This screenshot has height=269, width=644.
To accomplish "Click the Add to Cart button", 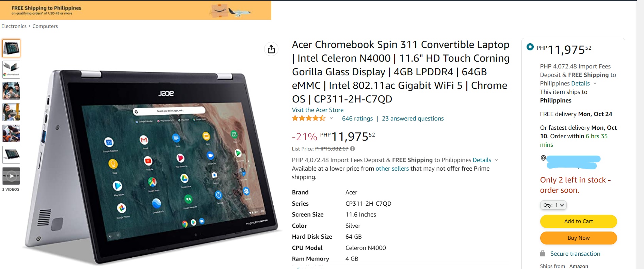I will coord(578,221).
